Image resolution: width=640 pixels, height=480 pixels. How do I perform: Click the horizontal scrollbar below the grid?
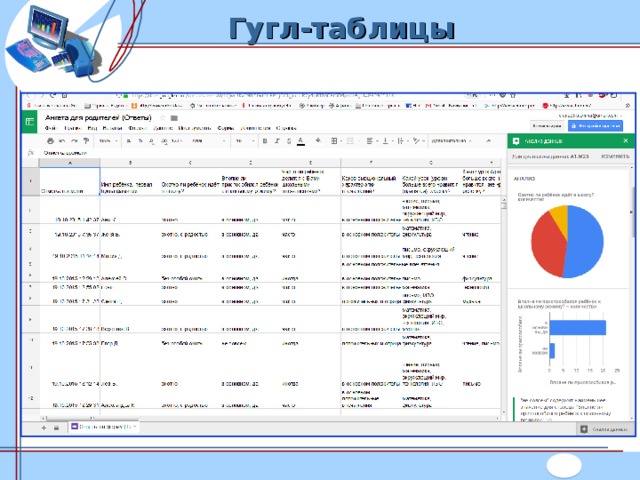pos(269,418)
